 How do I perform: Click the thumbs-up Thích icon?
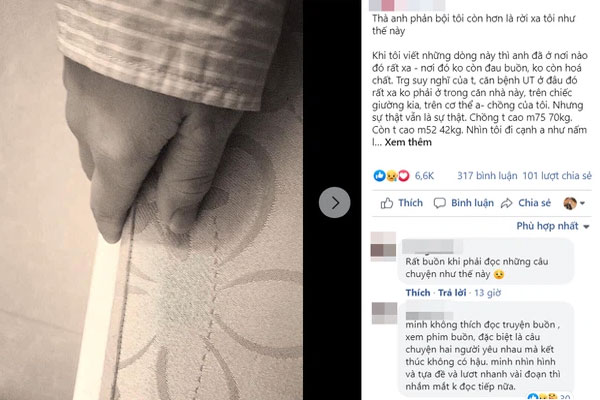(387, 203)
